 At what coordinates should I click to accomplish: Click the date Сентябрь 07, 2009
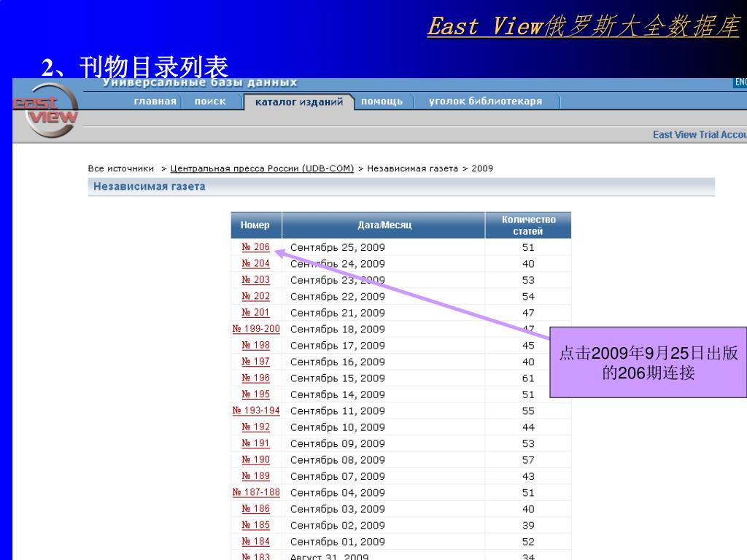tap(338, 477)
